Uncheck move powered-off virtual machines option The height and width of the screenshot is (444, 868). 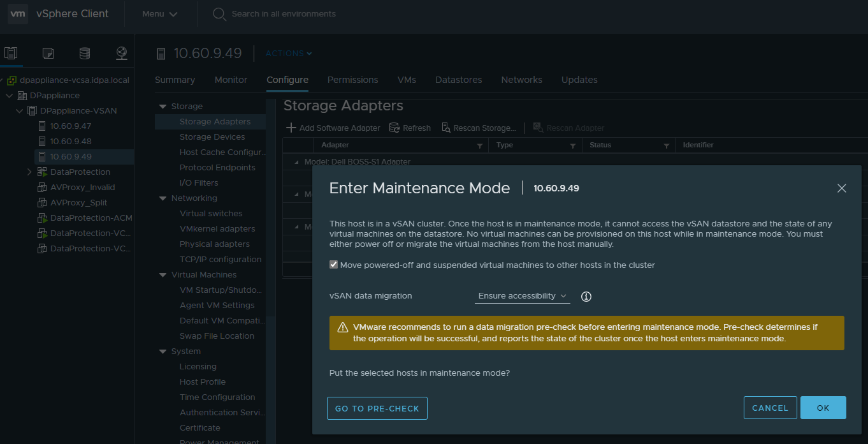[x=333, y=263]
